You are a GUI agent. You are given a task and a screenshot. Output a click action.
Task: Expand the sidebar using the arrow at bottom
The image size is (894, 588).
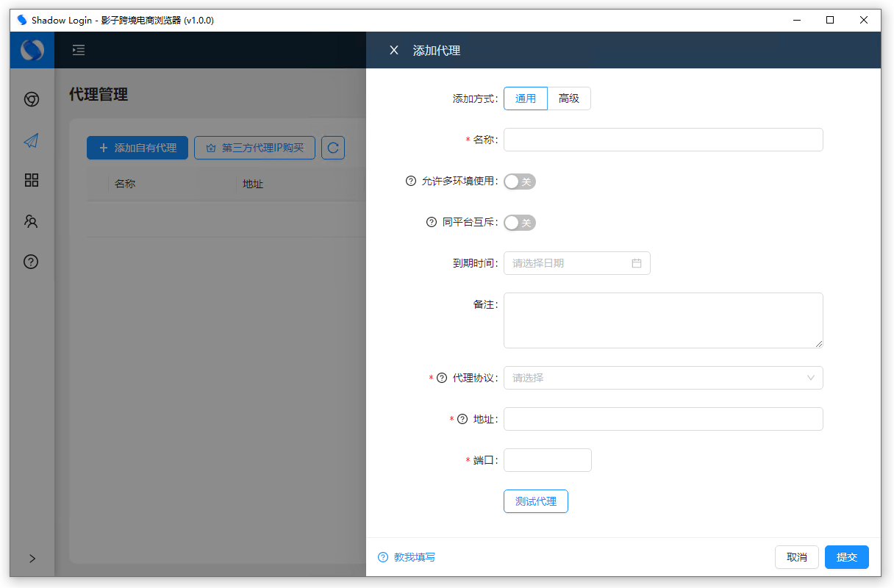coord(32,559)
